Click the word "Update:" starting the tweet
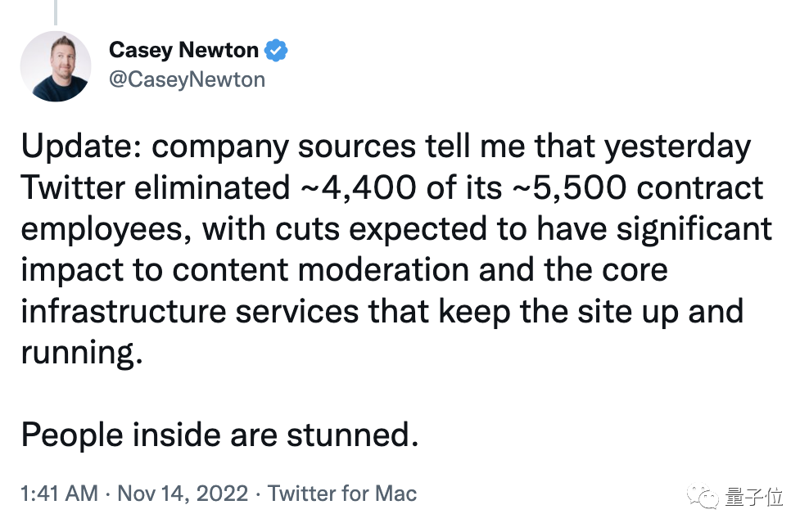 81,147
